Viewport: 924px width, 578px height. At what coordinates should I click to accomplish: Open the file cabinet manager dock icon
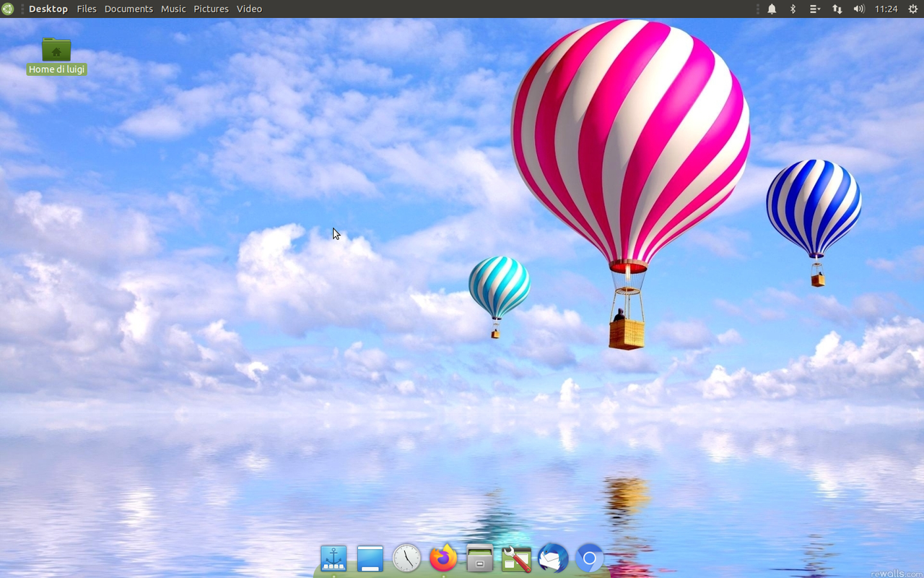coord(480,558)
